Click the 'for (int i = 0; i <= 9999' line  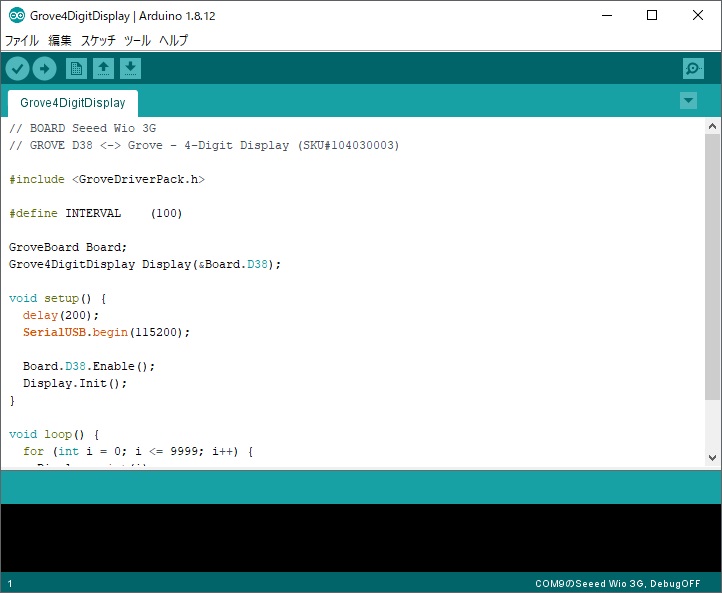tap(138, 452)
